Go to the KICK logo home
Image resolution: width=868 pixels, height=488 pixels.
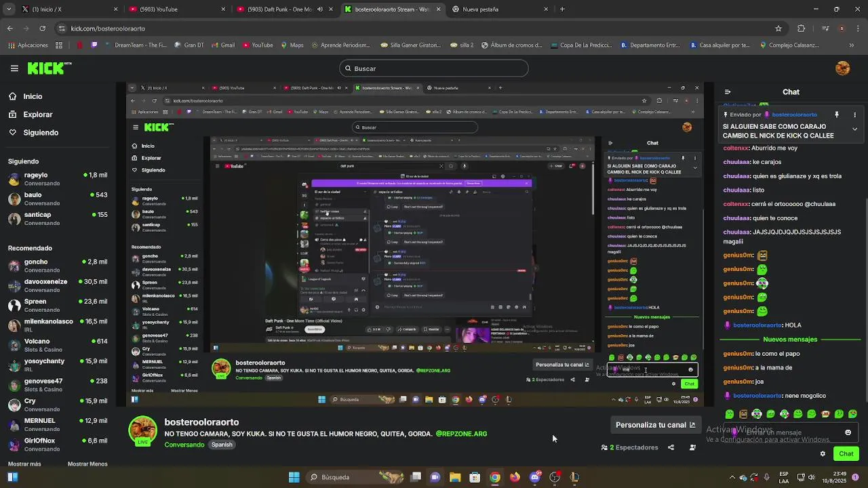(x=50, y=68)
